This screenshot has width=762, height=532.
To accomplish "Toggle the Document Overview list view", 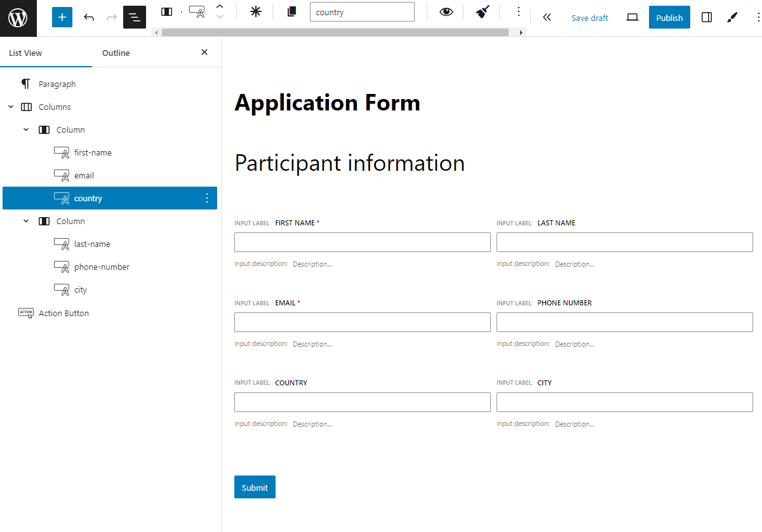I will pos(134,17).
